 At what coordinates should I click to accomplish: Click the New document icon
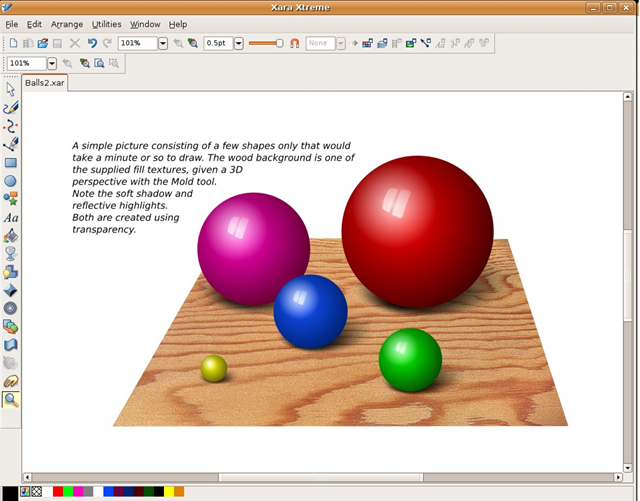click(x=13, y=44)
